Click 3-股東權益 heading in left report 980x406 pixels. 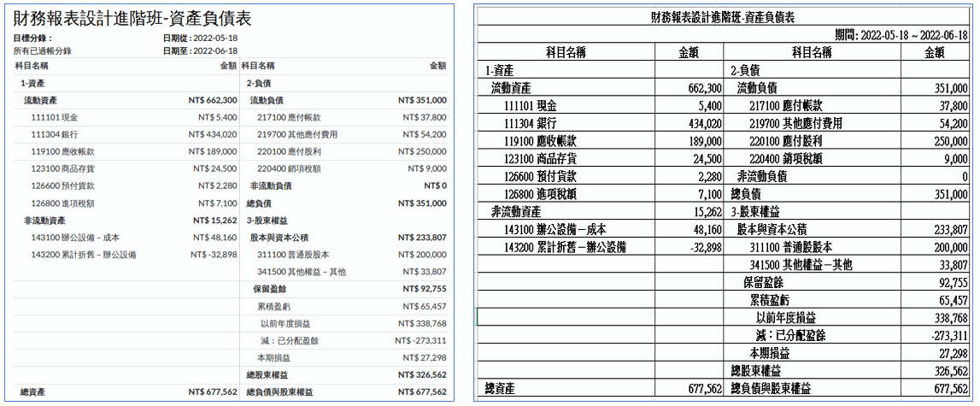[267, 221]
